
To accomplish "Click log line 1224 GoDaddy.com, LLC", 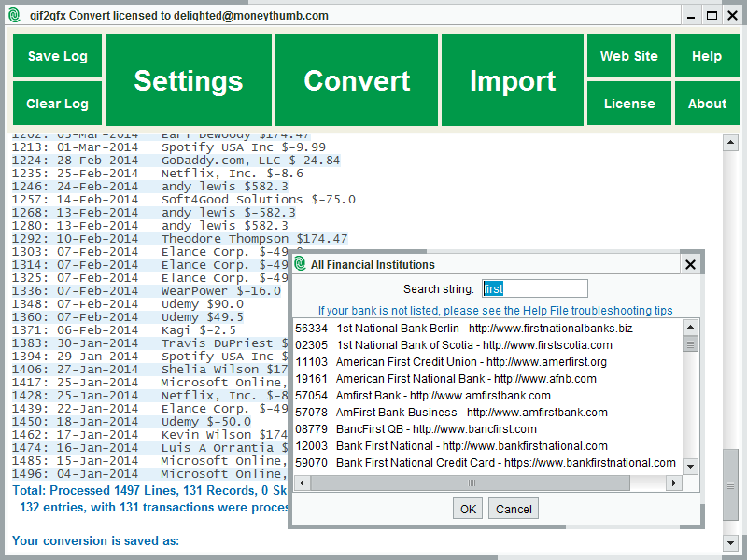I will pos(176,160).
